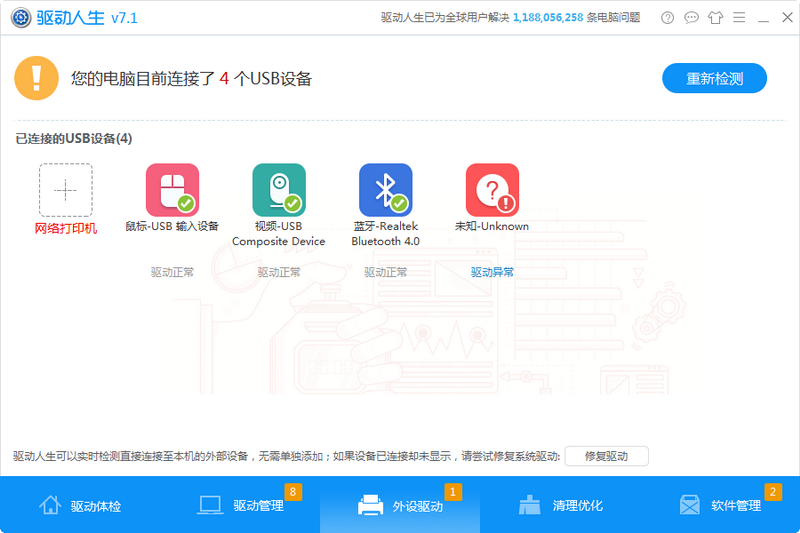This screenshot has width=800, height=533.
Task: Open the feedback chat bubble icon
Action: coord(691,18)
